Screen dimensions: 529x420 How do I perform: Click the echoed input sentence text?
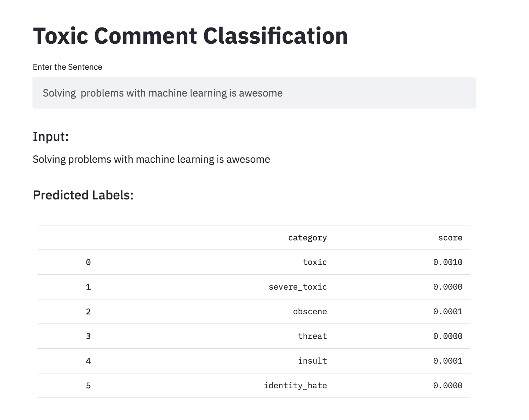tap(151, 159)
